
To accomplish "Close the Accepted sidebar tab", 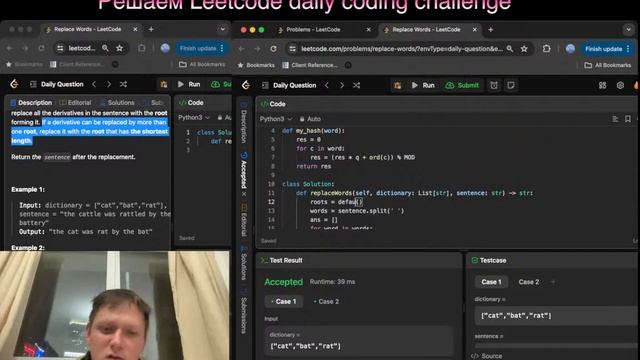I will (244, 194).
